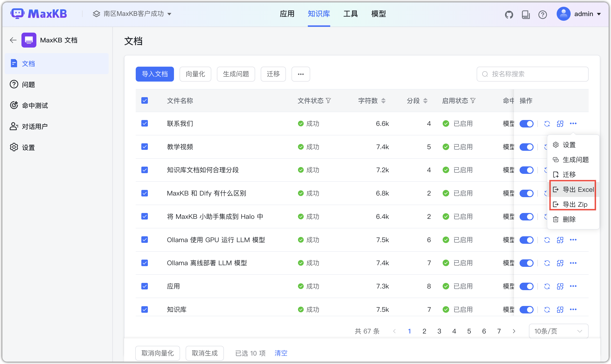Image resolution: width=611 pixels, height=364 pixels.
Task: Click the MaxKB logo
Action: coord(38,14)
